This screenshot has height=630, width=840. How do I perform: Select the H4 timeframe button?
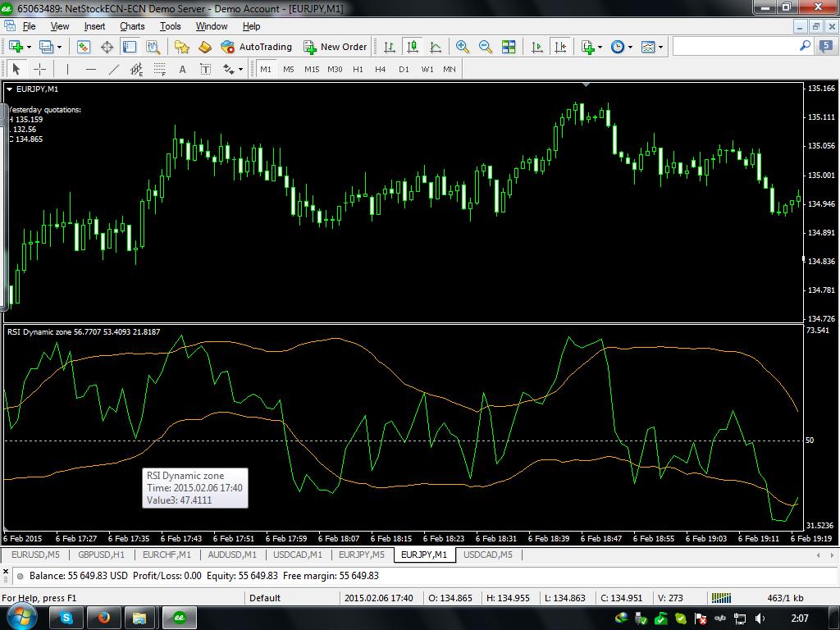click(380, 69)
